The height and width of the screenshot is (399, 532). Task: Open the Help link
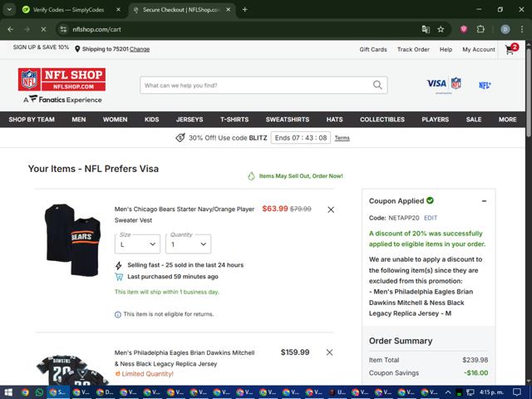[446, 50]
